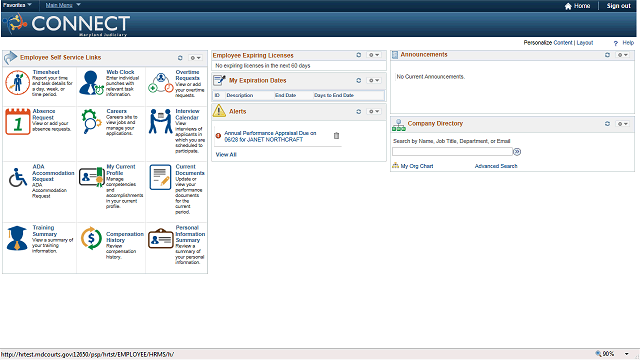
Task: Click the Help question mark icon
Action: tap(616, 43)
